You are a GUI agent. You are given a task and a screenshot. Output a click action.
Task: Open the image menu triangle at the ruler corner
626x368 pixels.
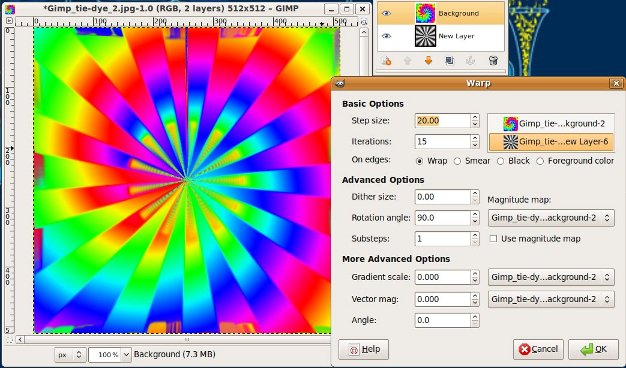[x=10, y=21]
